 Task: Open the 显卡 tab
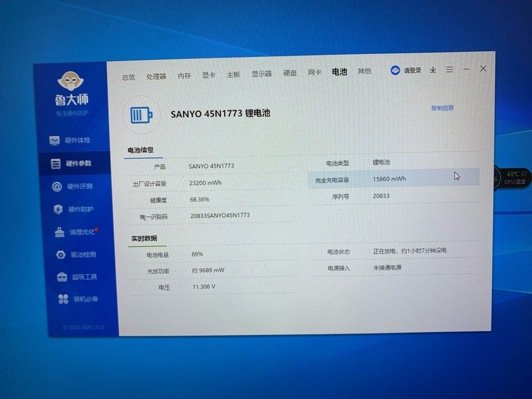(208, 75)
